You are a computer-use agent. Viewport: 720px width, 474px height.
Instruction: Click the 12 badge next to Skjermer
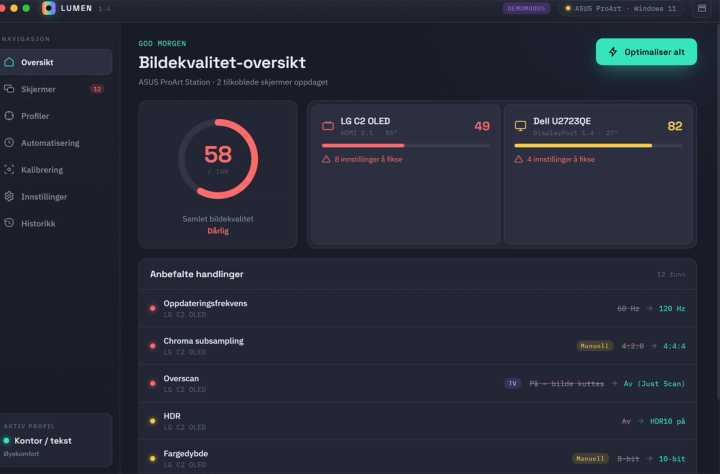coord(96,89)
